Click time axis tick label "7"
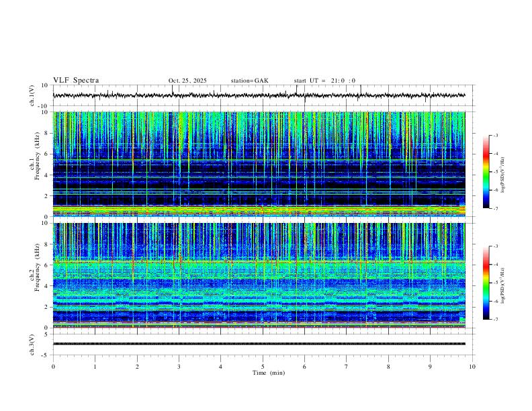This screenshot has width=532, height=411. [347, 367]
